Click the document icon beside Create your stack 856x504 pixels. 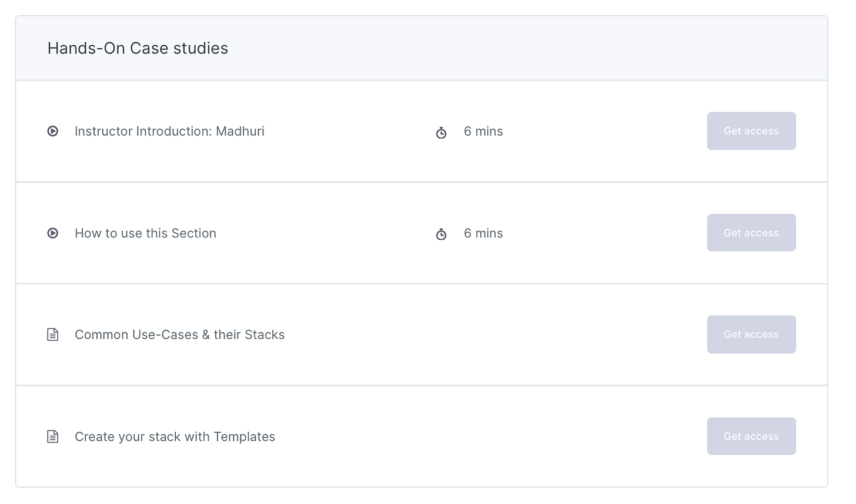point(53,436)
